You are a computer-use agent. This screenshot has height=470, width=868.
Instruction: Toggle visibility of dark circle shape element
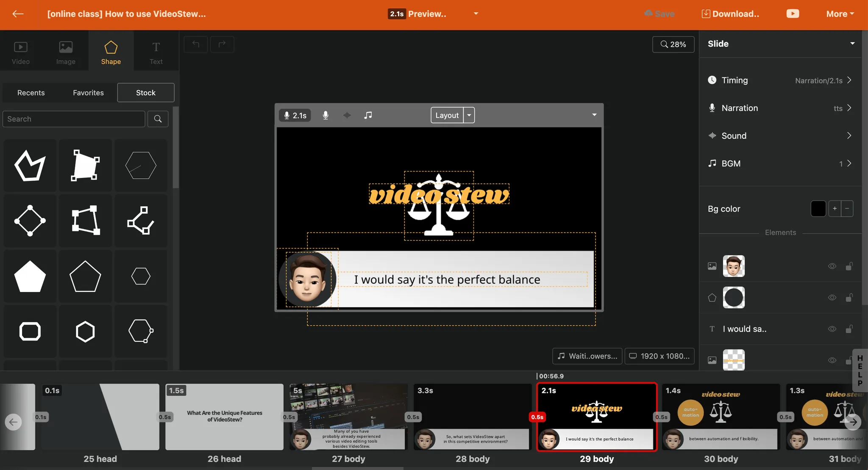(832, 298)
